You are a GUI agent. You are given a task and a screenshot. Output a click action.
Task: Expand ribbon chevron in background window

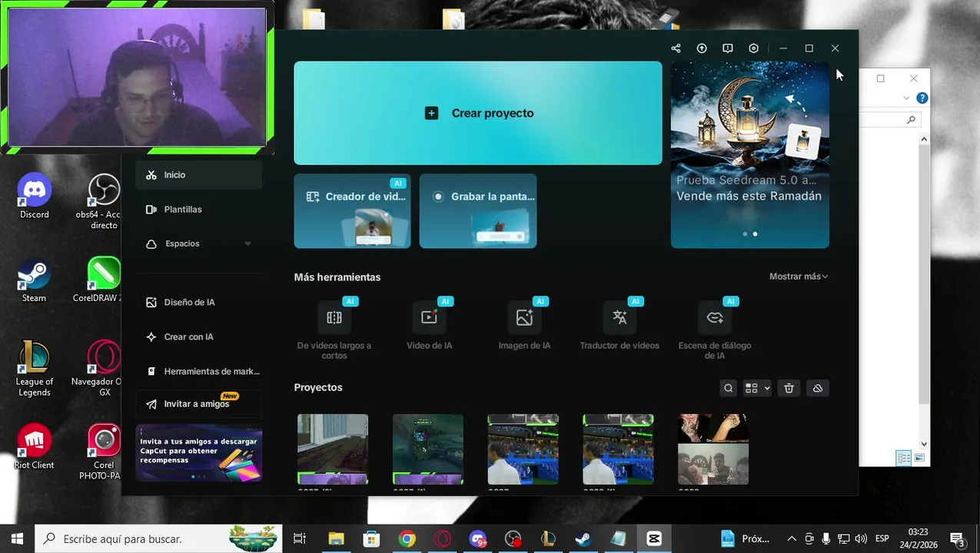(x=907, y=98)
